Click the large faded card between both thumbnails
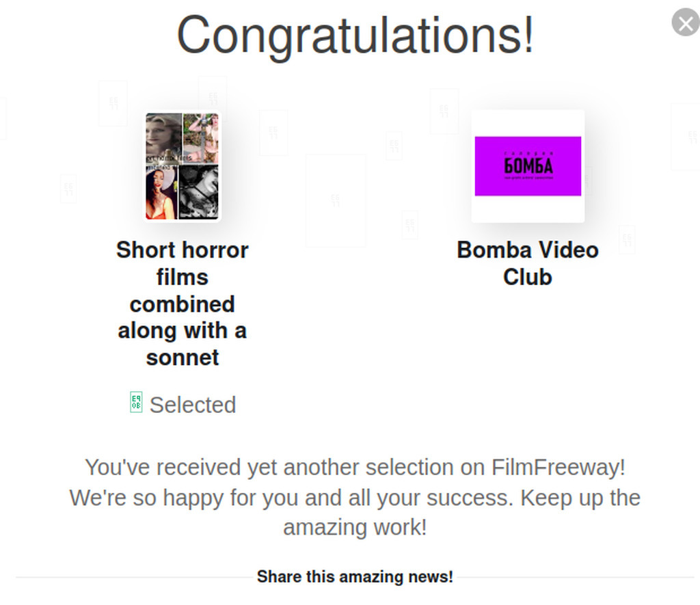 335,200
